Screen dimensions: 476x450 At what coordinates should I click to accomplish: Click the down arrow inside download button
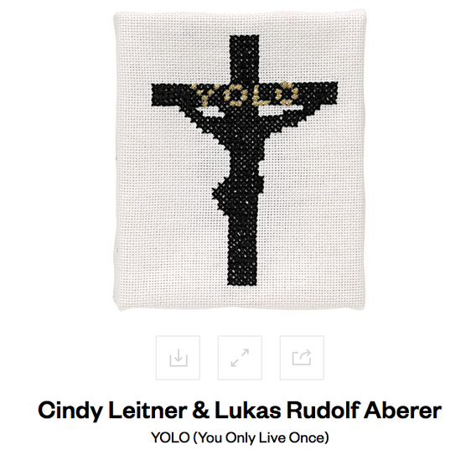pos(178,354)
